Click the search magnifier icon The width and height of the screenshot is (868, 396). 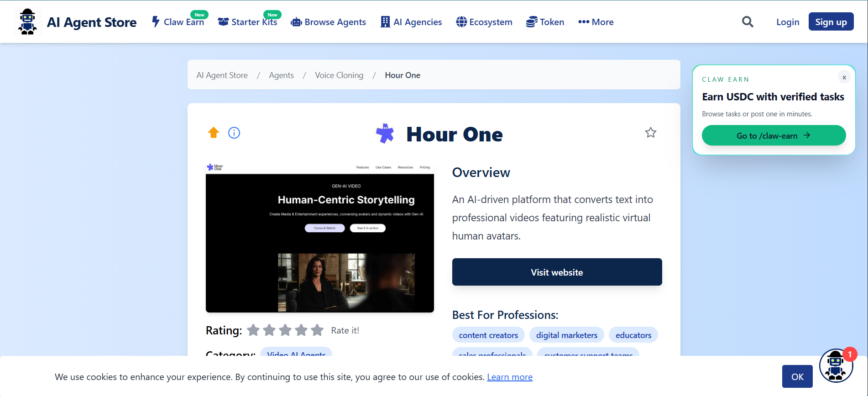[748, 22]
